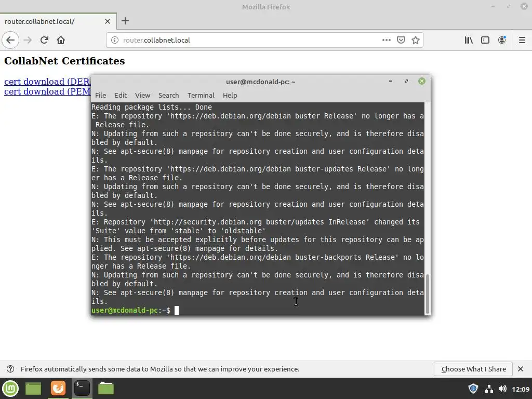Open the Linux Mint start menu

point(10,389)
